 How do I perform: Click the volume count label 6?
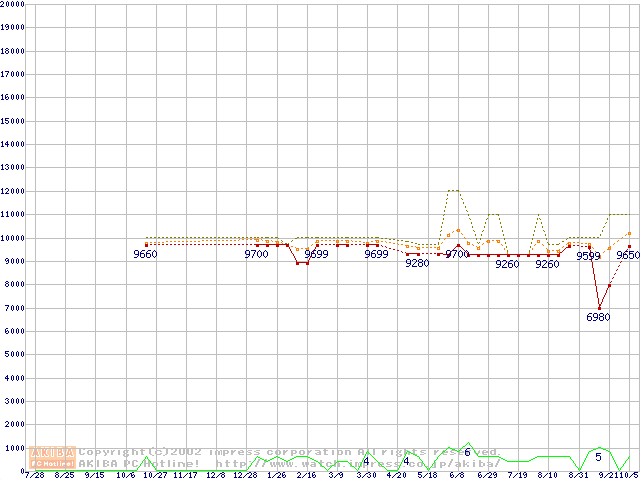click(x=466, y=452)
